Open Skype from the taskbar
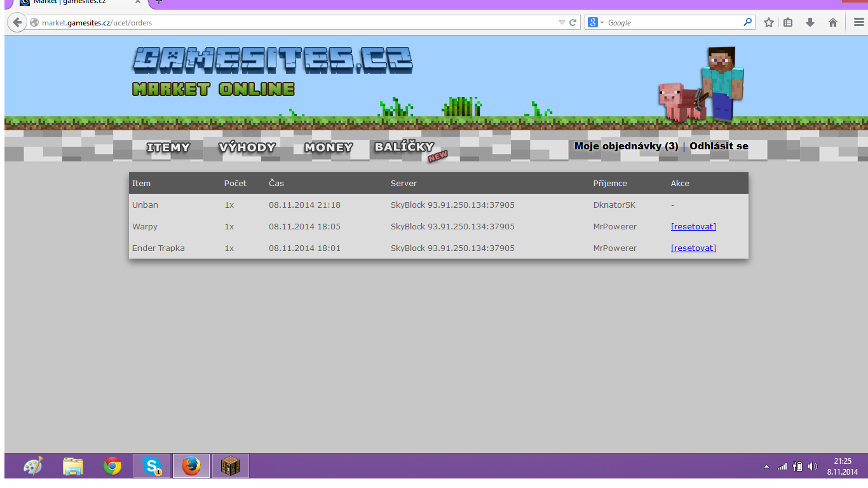Image resolution: width=868 pixels, height=488 pixels. (152, 466)
